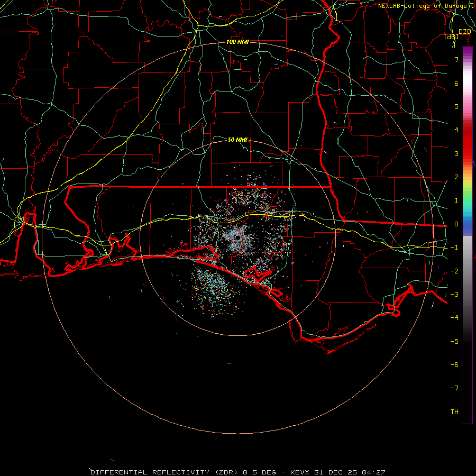Click the 2 value on the scale
Screen dimensions: 476x476
point(456,177)
